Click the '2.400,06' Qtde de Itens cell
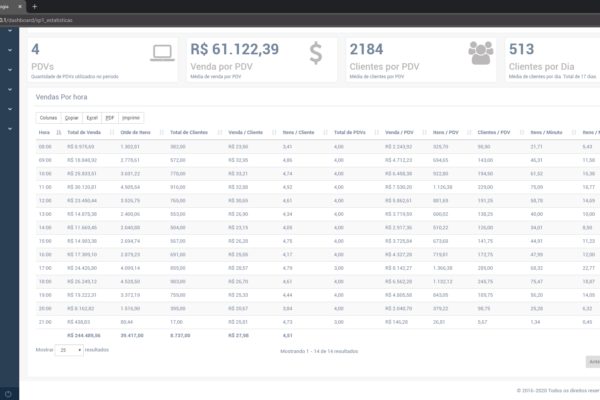The height and width of the screenshot is (400, 600). click(x=130, y=214)
